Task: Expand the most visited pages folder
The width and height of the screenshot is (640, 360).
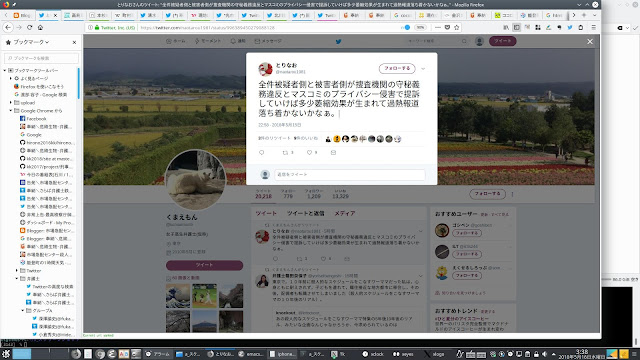Action: click(11, 78)
